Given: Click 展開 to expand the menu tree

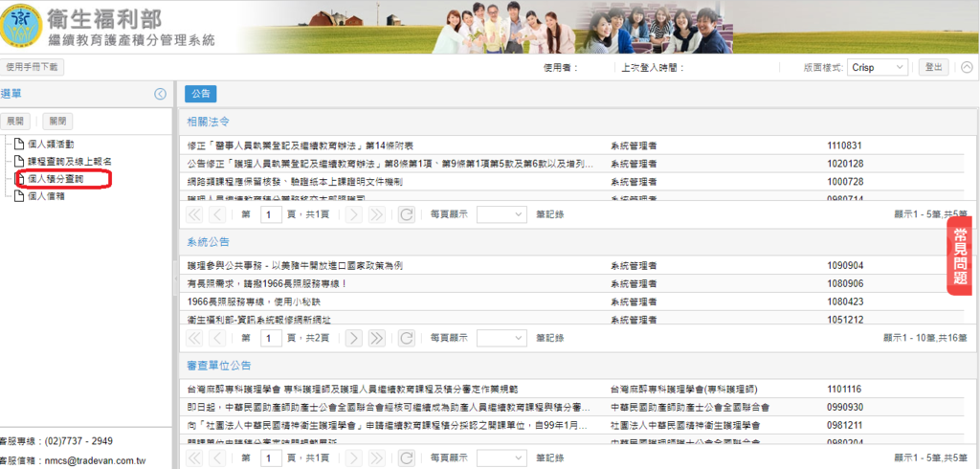Looking at the screenshot, I should [15, 122].
